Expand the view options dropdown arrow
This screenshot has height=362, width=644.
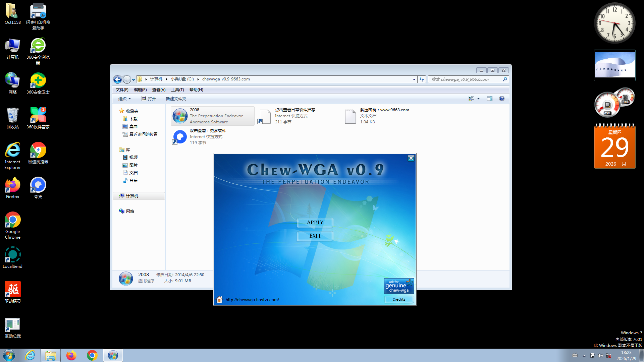click(478, 99)
